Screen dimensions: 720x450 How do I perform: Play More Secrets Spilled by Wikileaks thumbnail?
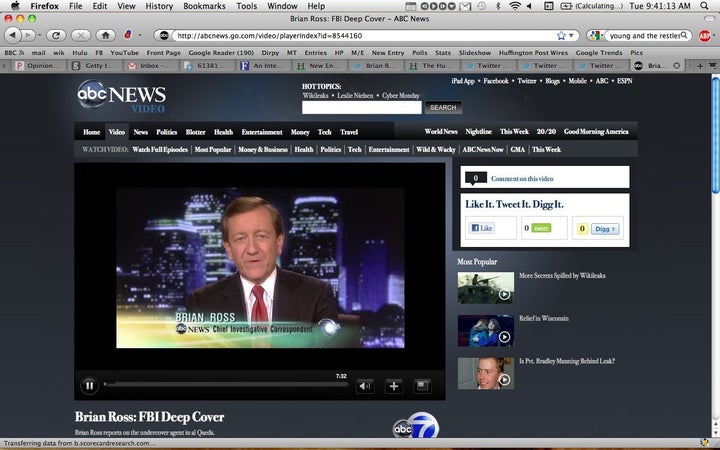[485, 287]
